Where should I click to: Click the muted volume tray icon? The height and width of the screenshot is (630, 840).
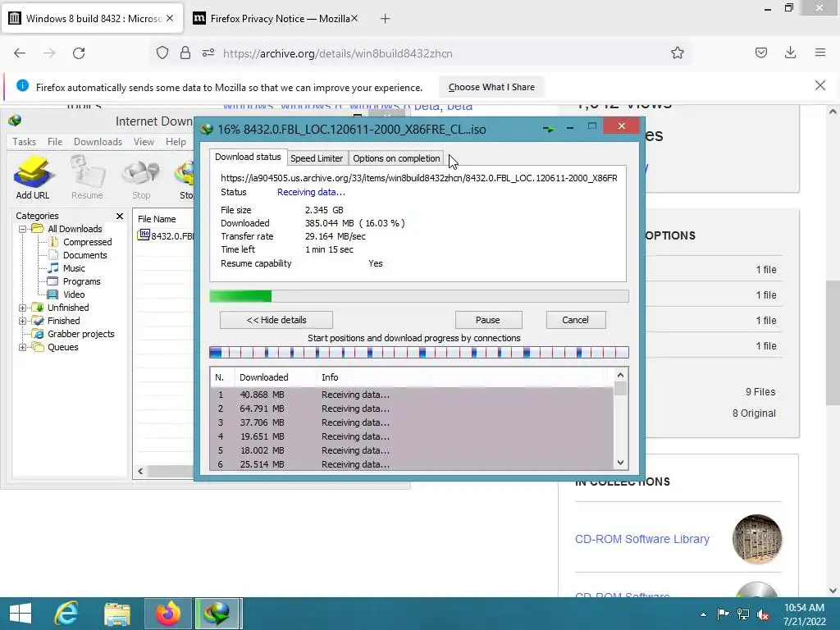click(x=763, y=614)
